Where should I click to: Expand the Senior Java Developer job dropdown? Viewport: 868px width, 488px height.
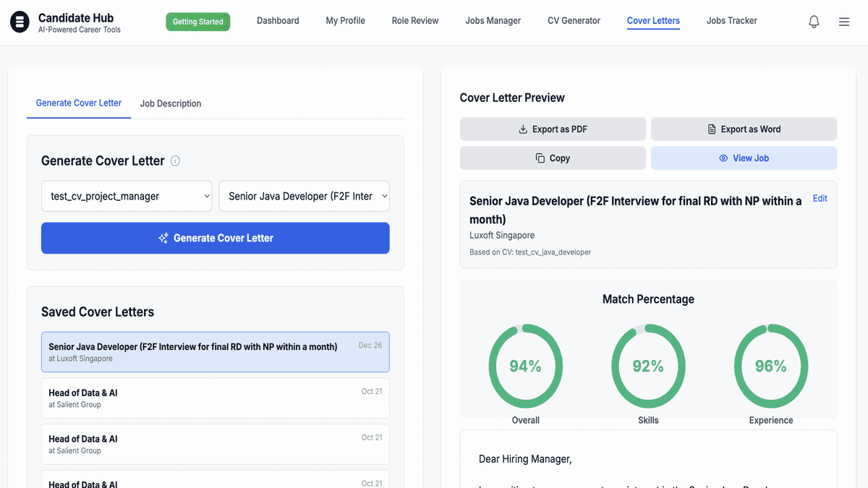[305, 196]
